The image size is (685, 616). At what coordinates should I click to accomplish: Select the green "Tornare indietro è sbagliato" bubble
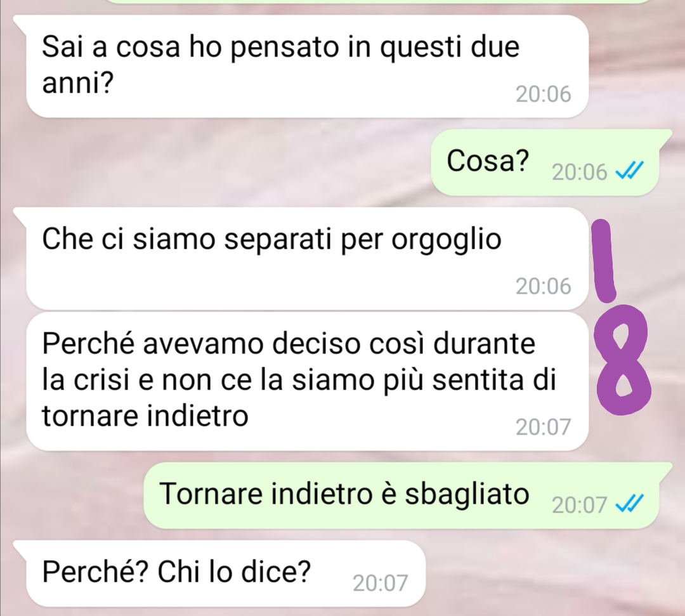[408, 495]
